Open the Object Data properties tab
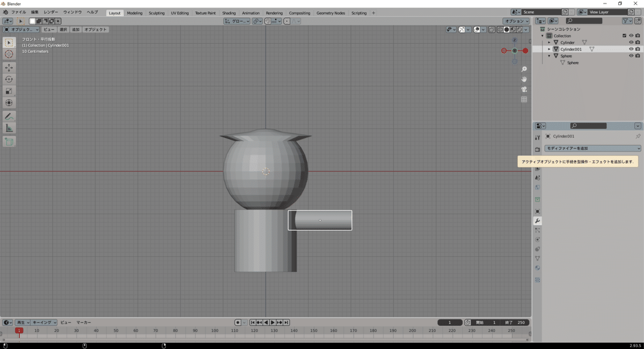This screenshot has height=349, width=644. click(x=537, y=258)
